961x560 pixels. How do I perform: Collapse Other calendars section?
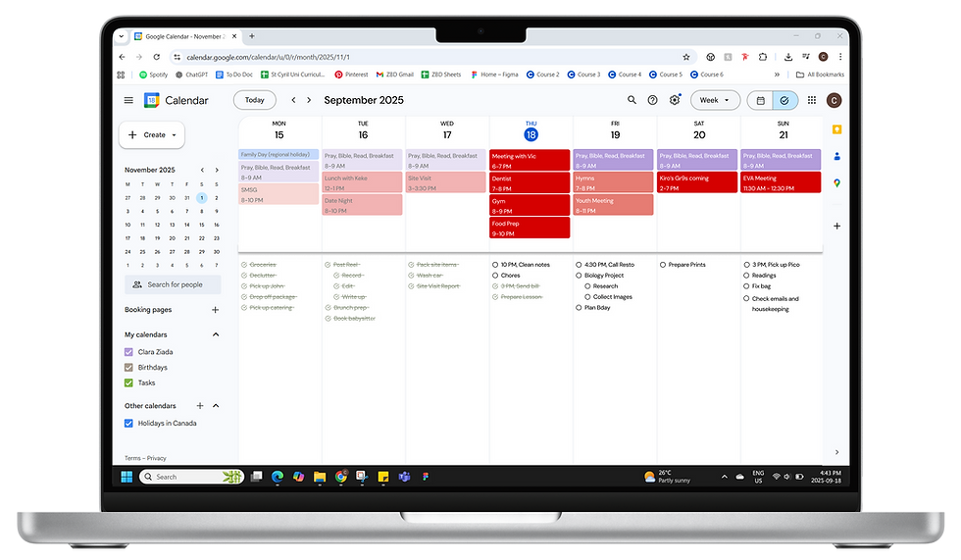[216, 406]
